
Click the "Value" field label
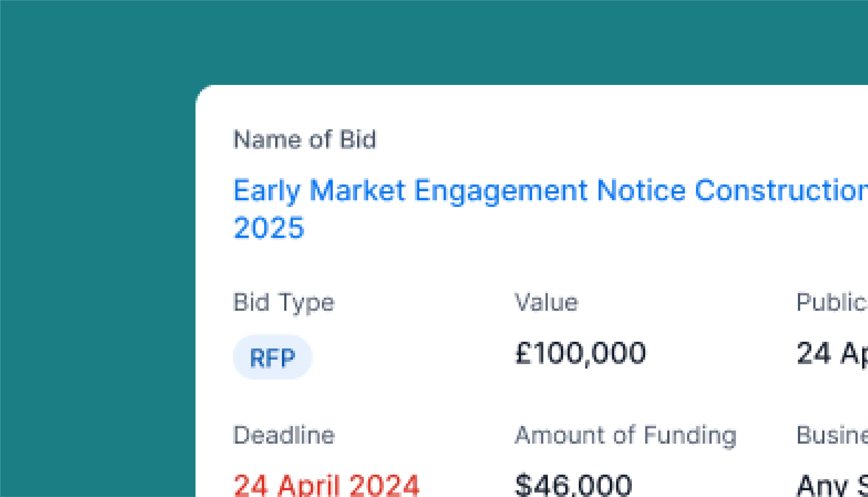(x=546, y=302)
